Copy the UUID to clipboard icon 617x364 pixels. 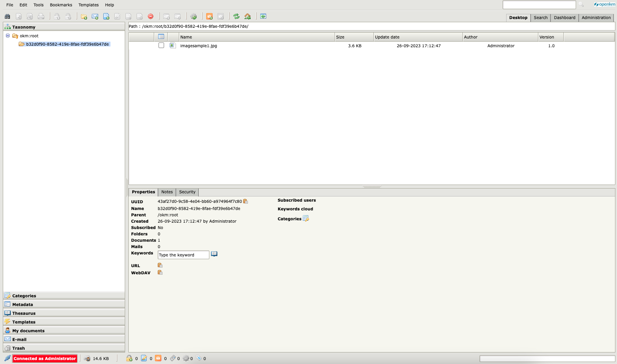point(246,201)
